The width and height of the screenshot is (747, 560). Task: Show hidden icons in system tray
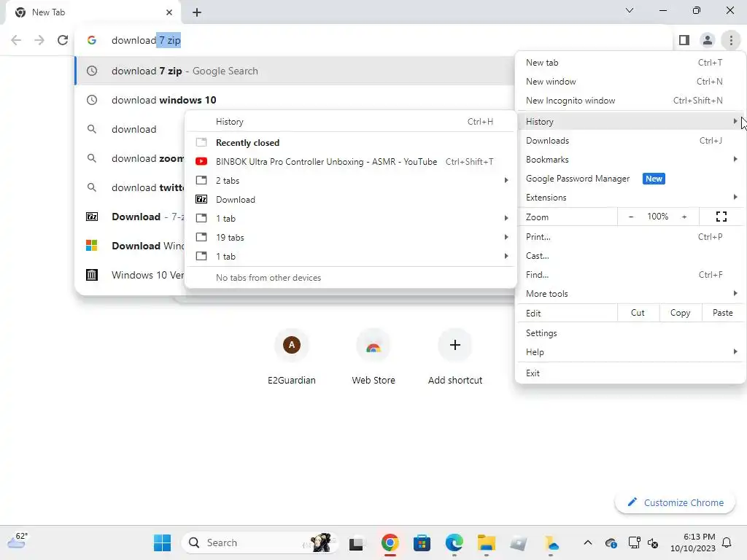click(588, 542)
